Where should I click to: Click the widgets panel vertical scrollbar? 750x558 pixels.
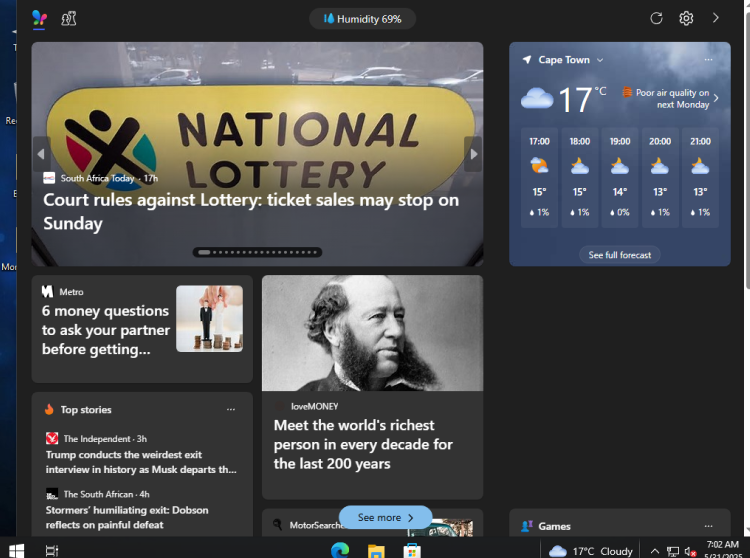pyautogui.click(x=747, y=150)
